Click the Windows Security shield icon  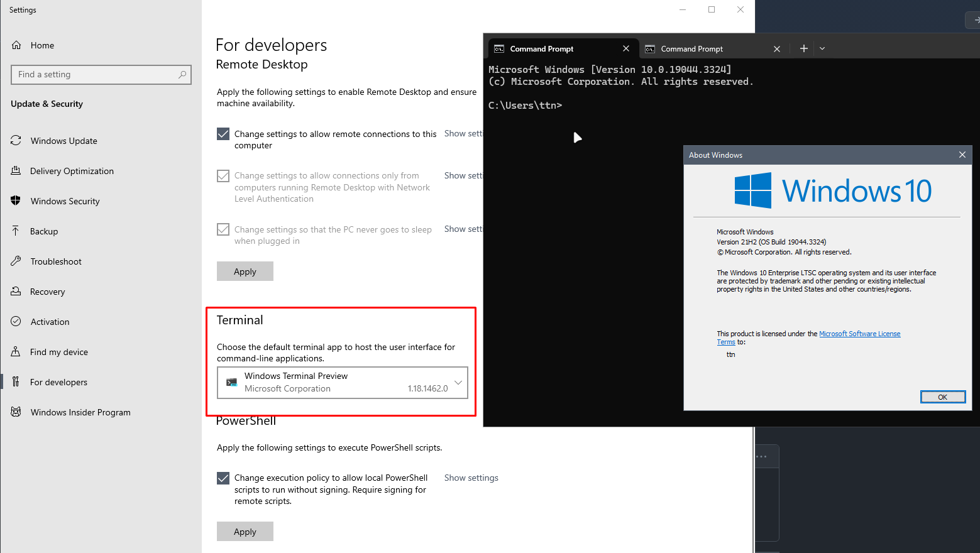click(16, 201)
